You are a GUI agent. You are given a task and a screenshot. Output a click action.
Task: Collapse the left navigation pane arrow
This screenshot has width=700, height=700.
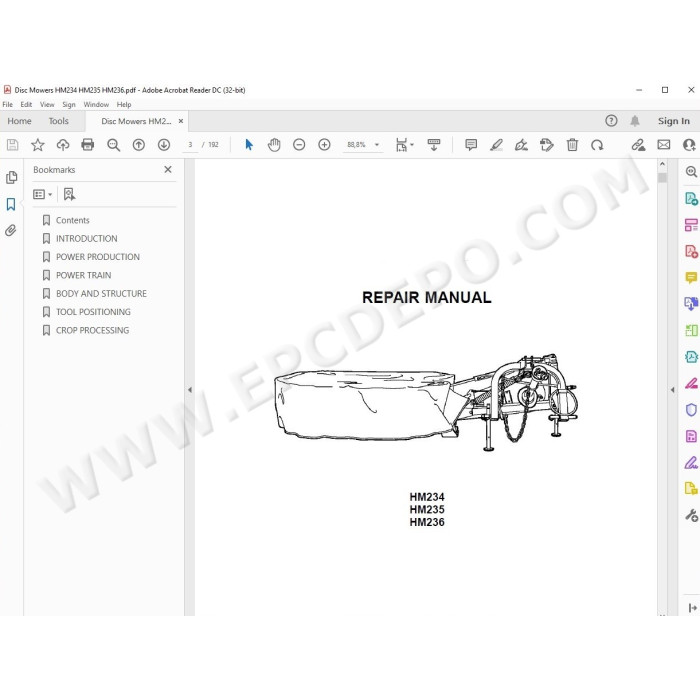point(190,390)
